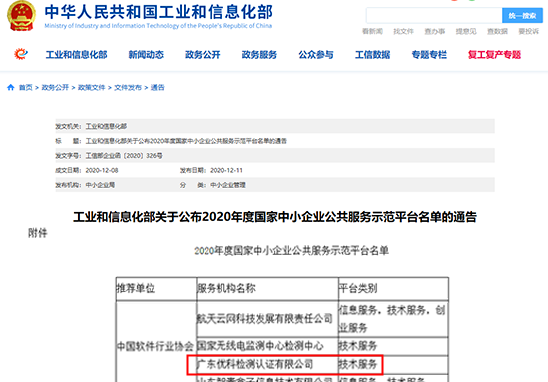Open the 政务公开 navigation menu item
The height and width of the screenshot is (382, 548).
coord(203,55)
